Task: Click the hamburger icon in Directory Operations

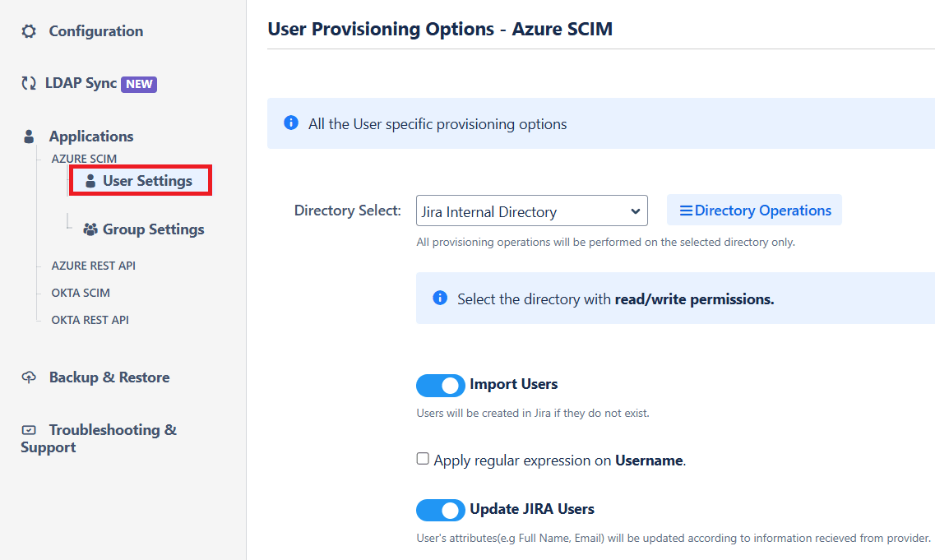Action: [x=686, y=211]
